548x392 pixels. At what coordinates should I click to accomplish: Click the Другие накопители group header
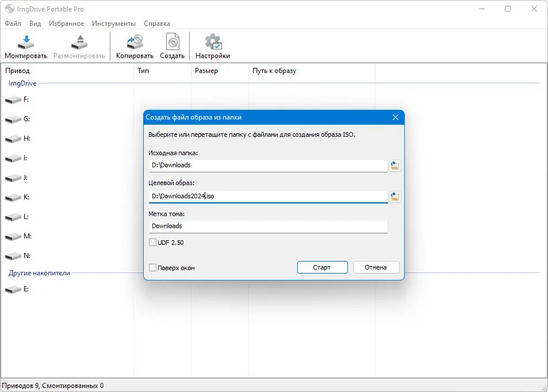click(39, 273)
